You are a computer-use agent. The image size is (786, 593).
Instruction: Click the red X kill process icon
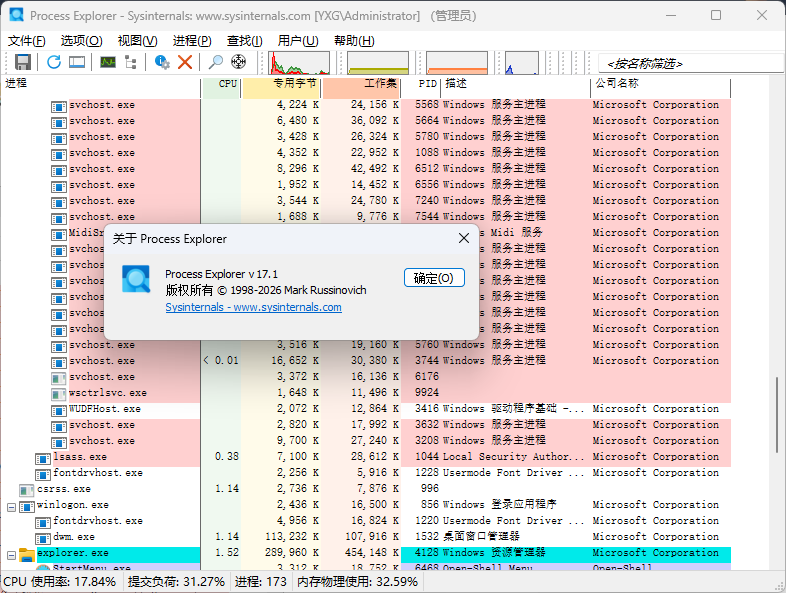(x=185, y=62)
